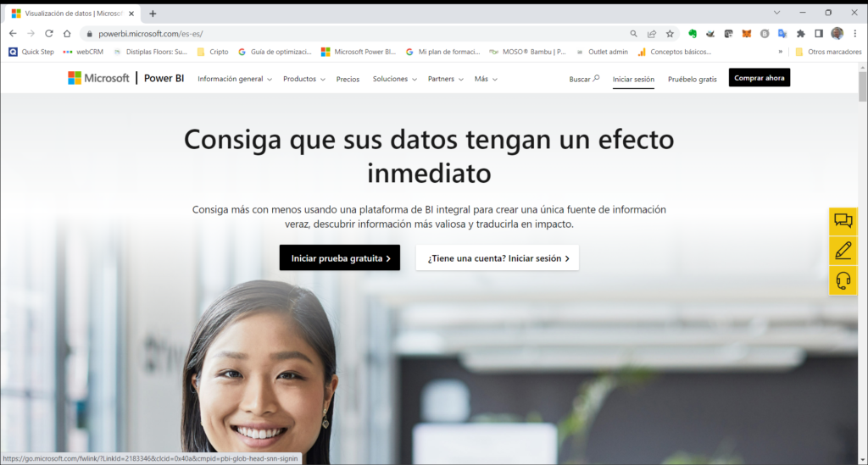Open the Otros marcadores folder
868x465 pixels.
pyautogui.click(x=828, y=52)
